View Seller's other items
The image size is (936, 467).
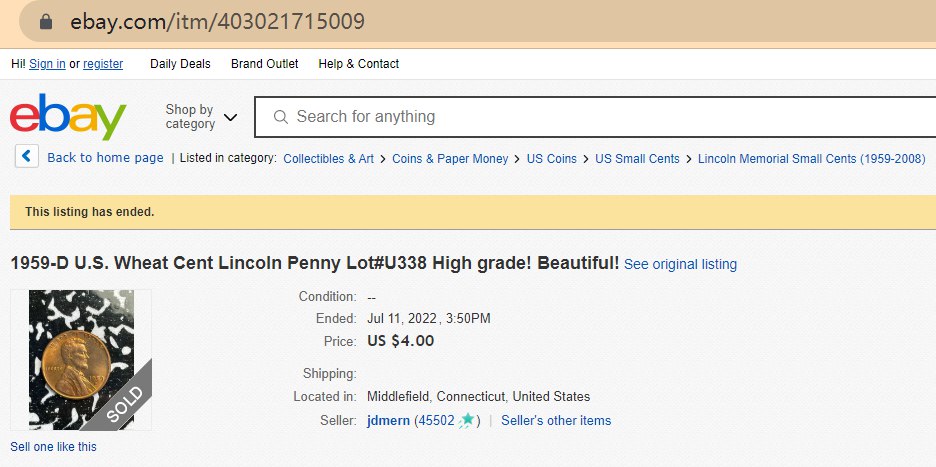point(556,421)
